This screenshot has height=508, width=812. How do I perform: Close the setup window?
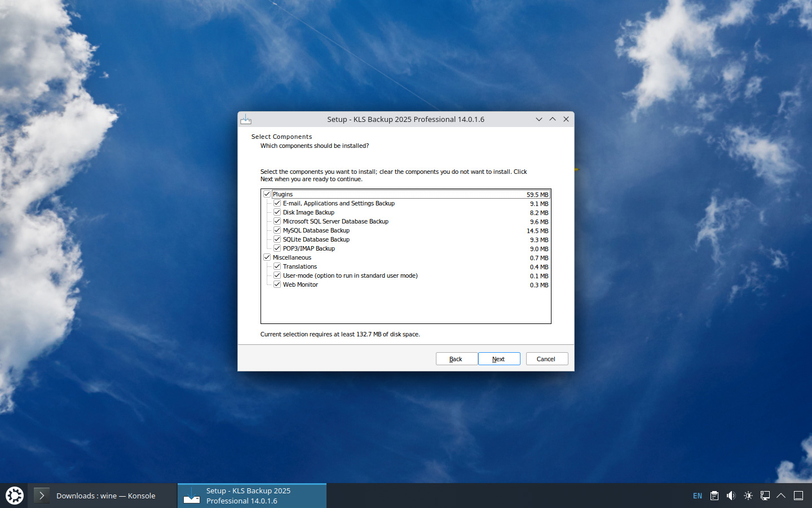566,119
